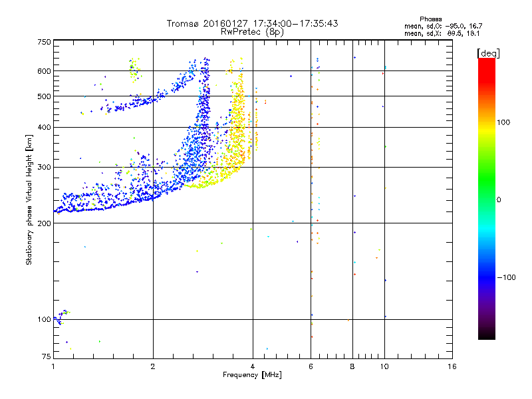Click the y-axis label "300"
The image size is (532, 399).
(44, 167)
